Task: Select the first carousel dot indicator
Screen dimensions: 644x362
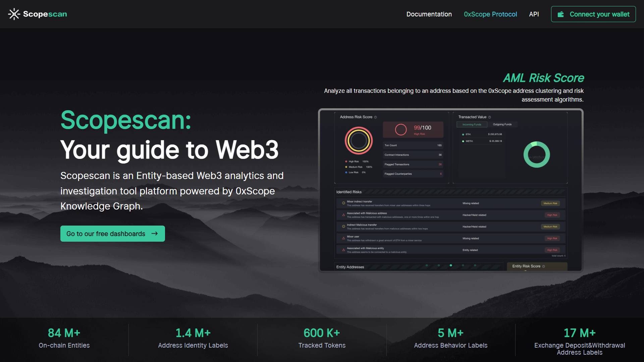Action: point(427,265)
